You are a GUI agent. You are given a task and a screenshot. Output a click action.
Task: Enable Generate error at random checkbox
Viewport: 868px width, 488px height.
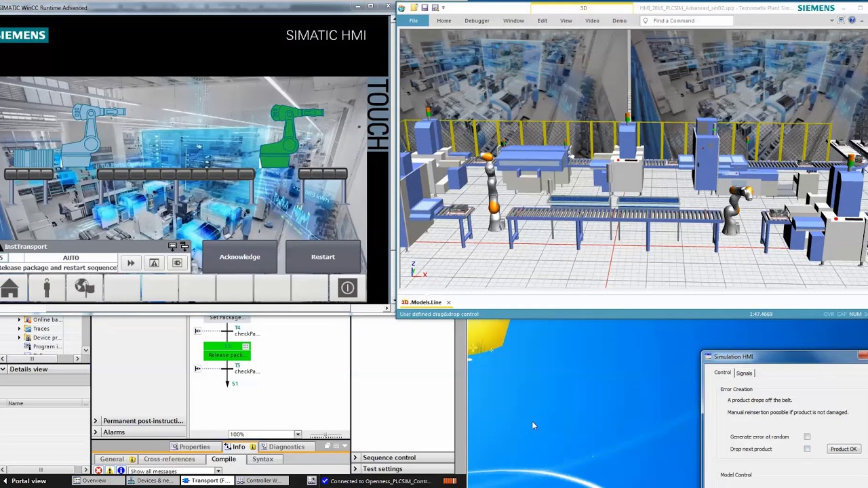(x=807, y=436)
